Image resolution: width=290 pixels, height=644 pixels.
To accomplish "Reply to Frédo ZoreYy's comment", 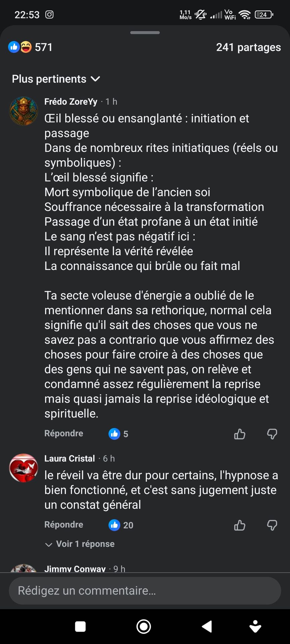I will [64, 433].
